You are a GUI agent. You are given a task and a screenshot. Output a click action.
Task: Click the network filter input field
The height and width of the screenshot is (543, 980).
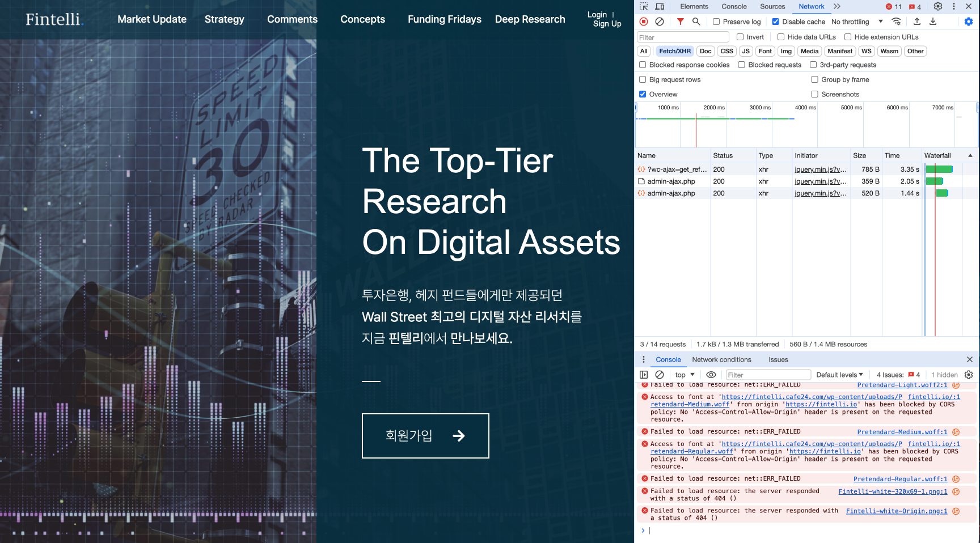point(683,37)
